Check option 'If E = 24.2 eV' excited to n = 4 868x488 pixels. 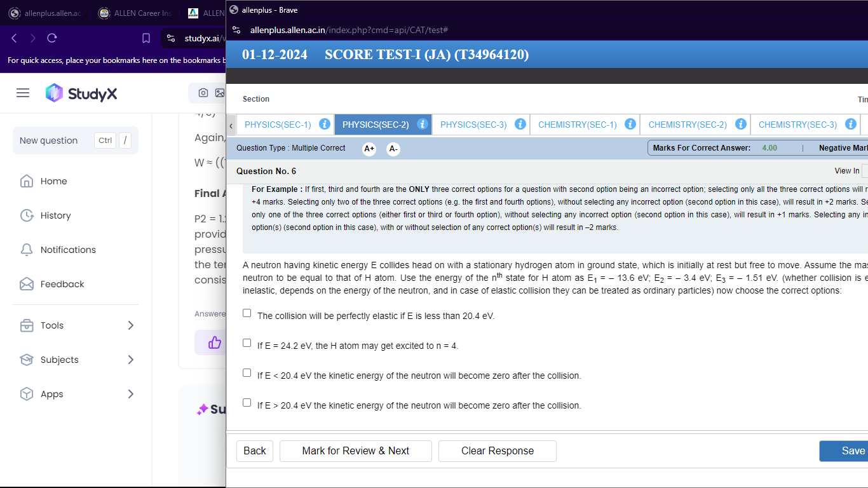247,343
